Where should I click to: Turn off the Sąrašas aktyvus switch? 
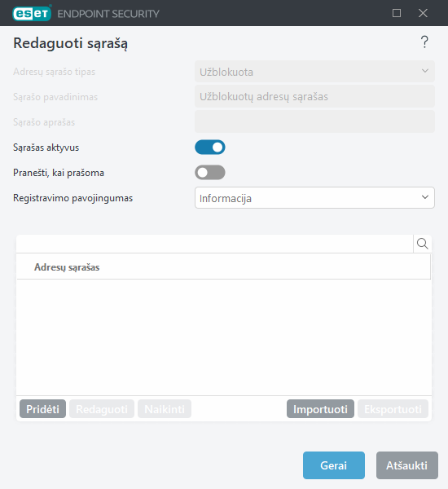210,148
